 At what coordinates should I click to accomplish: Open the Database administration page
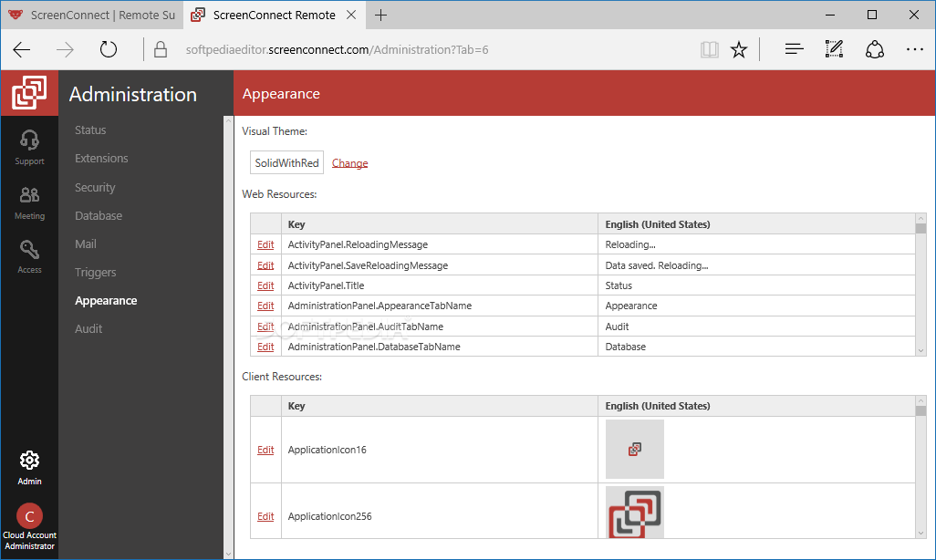[99, 215]
